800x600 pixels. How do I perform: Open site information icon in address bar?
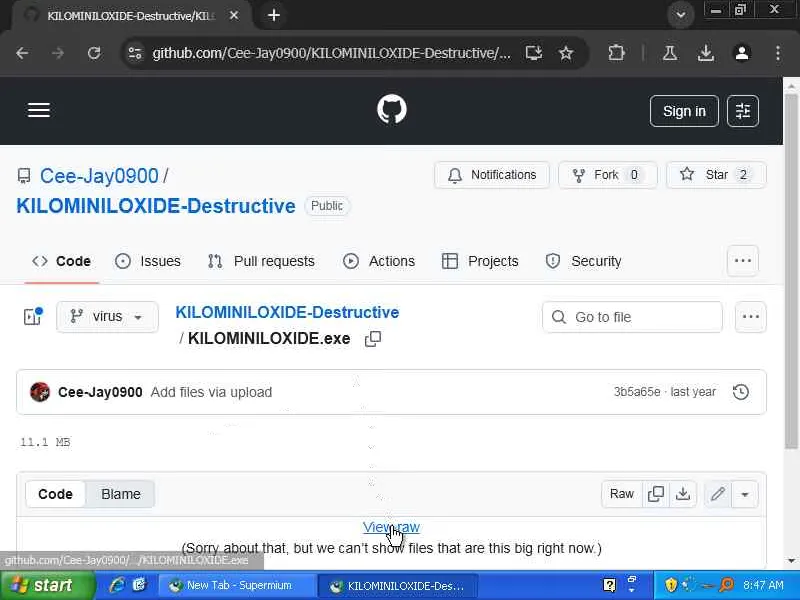pos(135,53)
